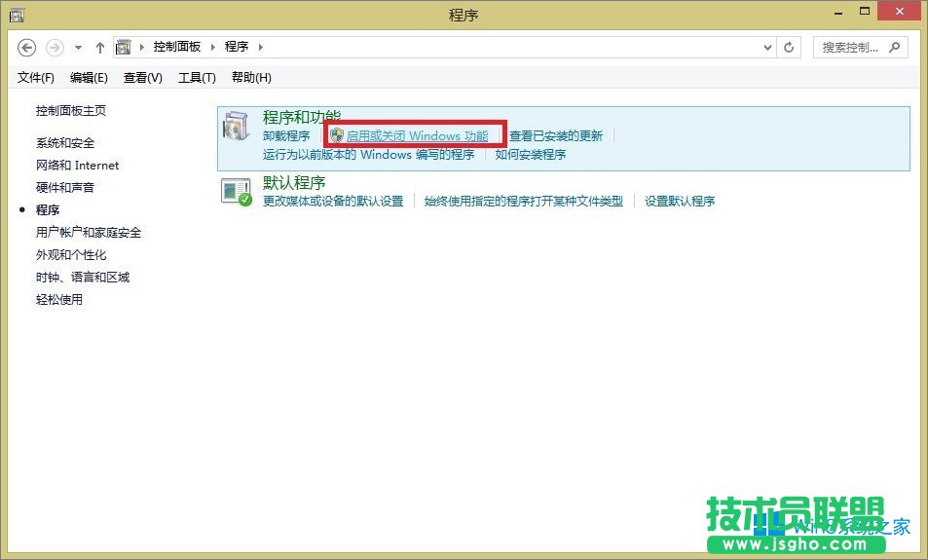This screenshot has width=928, height=560.
Task: Open the 编辑(E) menu
Action: pyautogui.click(x=89, y=78)
